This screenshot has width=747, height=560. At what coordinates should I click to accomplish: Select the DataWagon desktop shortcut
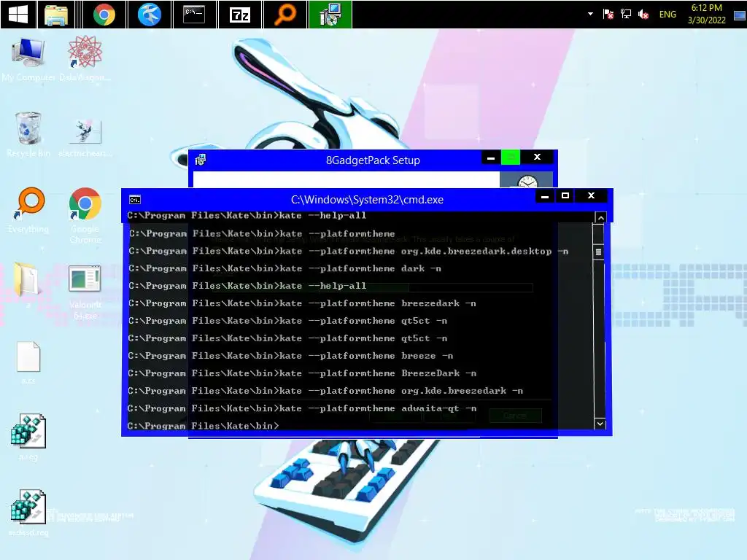pos(85,58)
